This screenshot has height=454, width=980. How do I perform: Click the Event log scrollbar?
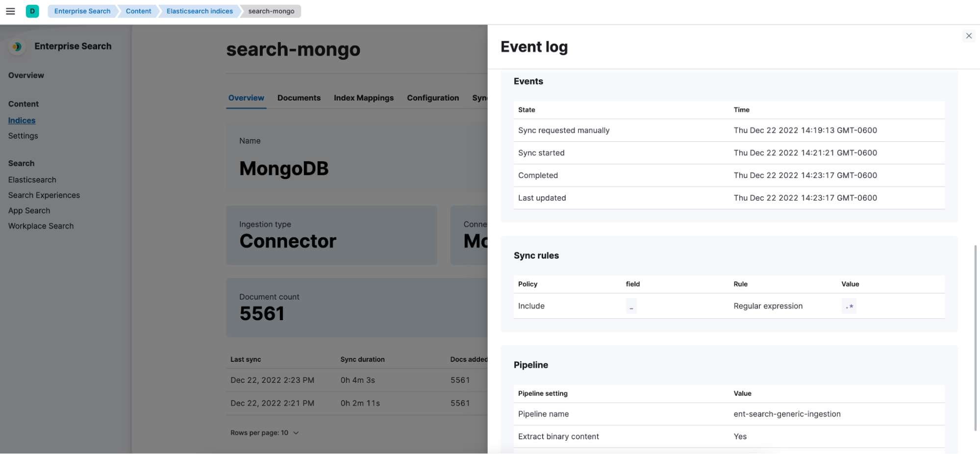[x=975, y=338]
